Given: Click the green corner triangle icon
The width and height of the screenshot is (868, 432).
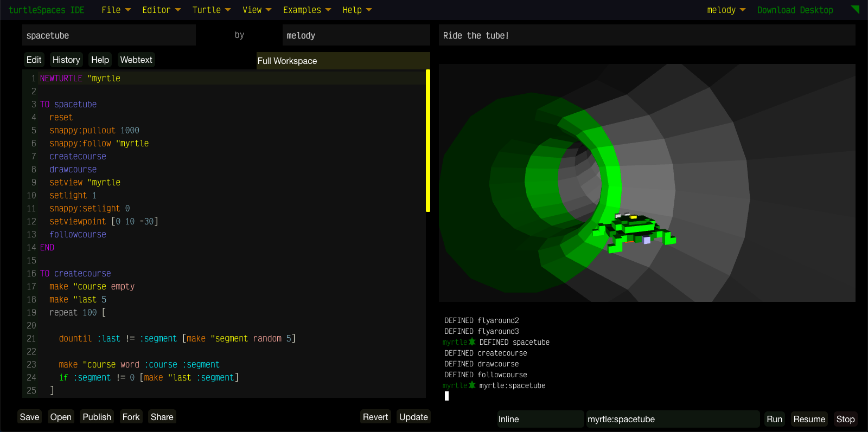Looking at the screenshot, I should tap(856, 9).
